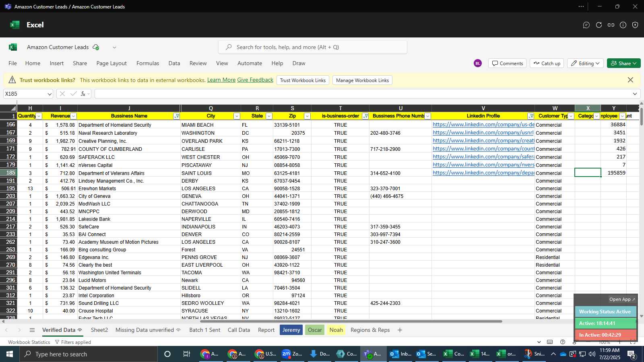Image resolution: width=644 pixels, height=362 pixels.
Task: Click the copy link icon in the header
Action: coord(611,25)
